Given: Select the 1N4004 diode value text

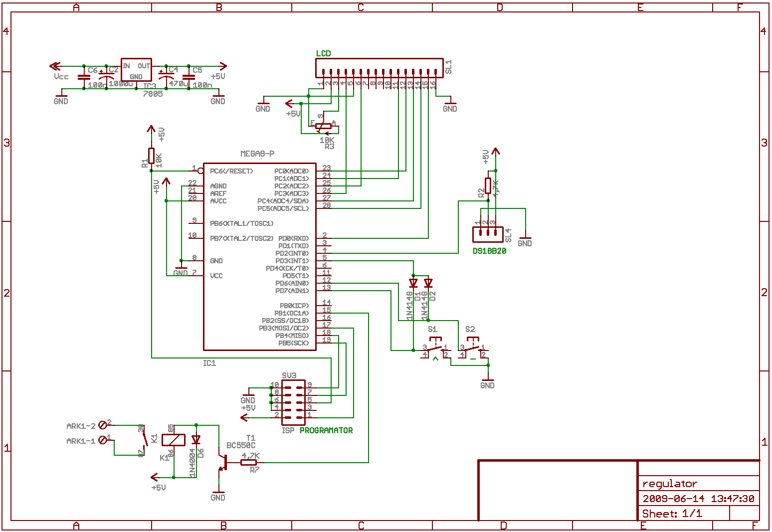Looking at the screenshot, I should point(193,463).
